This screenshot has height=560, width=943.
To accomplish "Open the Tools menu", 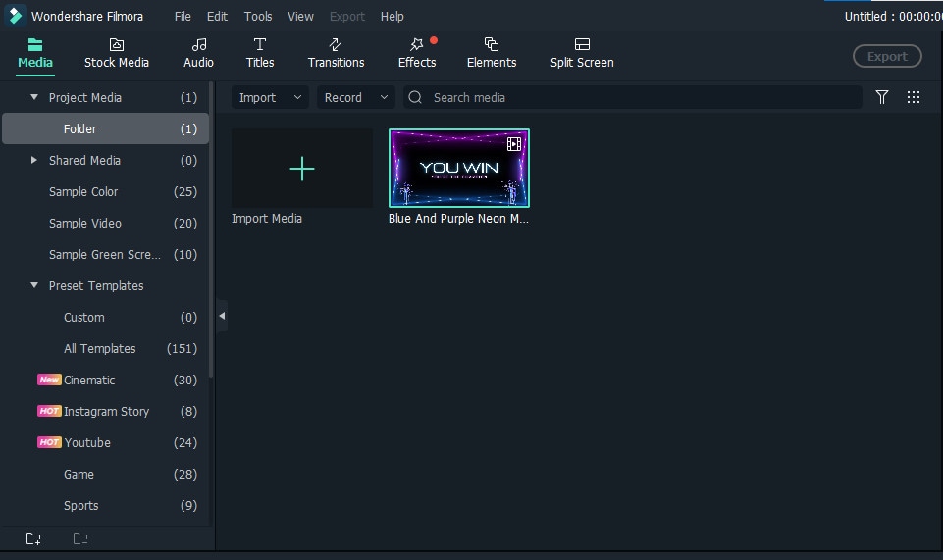I will 257,17.
